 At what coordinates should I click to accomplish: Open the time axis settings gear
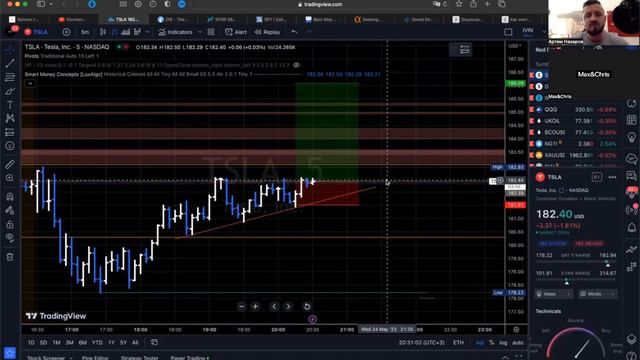point(516,329)
